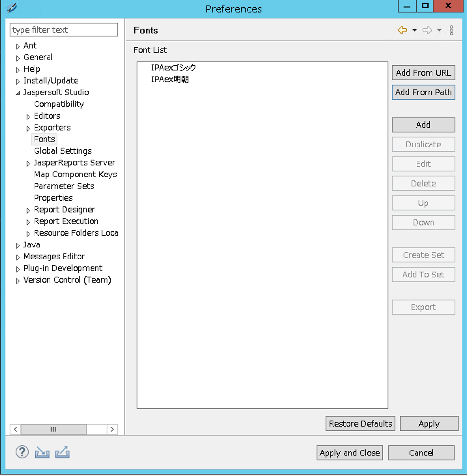Viewport: 467px width, 476px height.
Task: Open the Help question mark icon
Action: pos(22,452)
